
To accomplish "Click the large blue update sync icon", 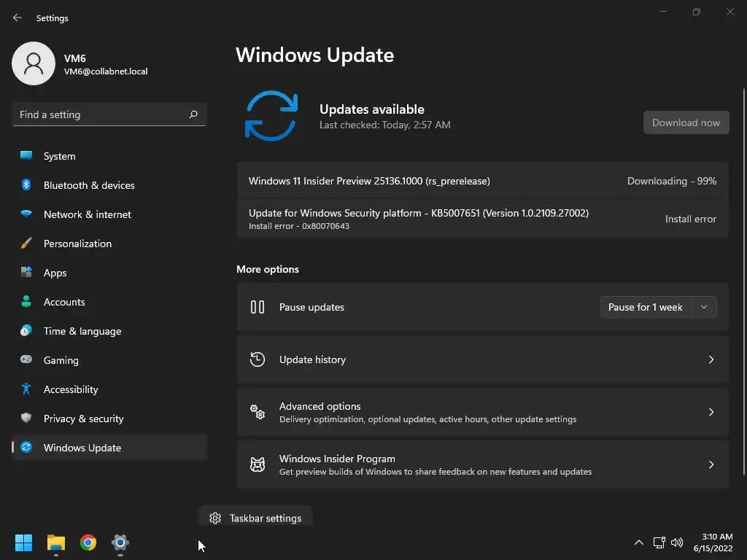I will point(271,116).
